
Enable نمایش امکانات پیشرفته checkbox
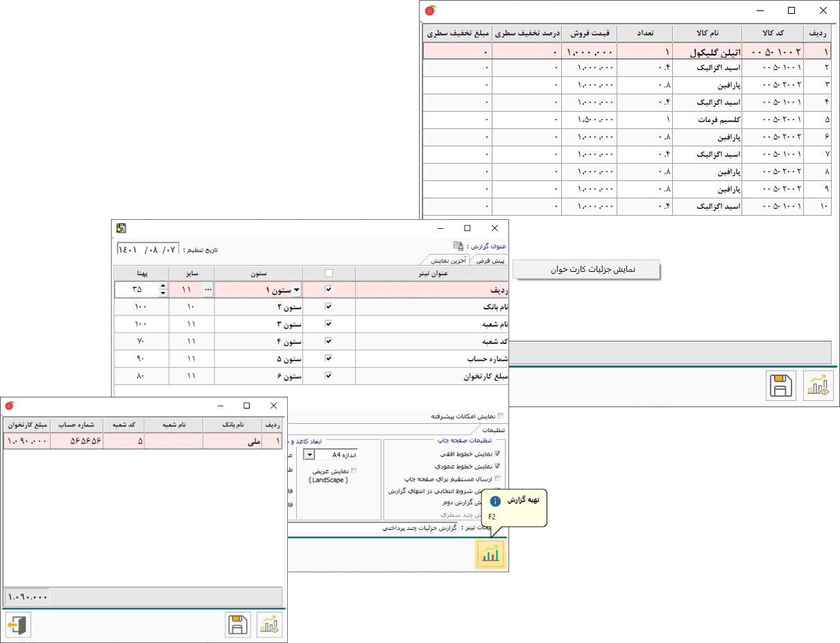(501, 416)
